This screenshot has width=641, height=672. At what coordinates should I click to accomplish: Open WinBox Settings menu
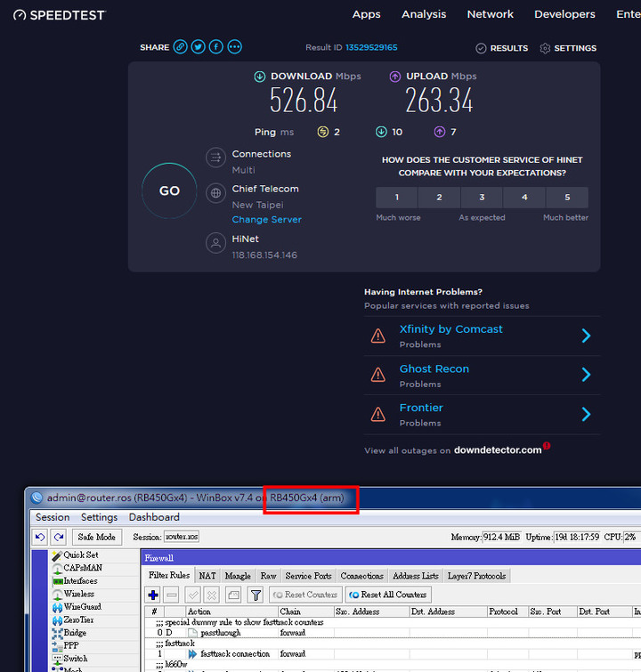[x=99, y=517]
